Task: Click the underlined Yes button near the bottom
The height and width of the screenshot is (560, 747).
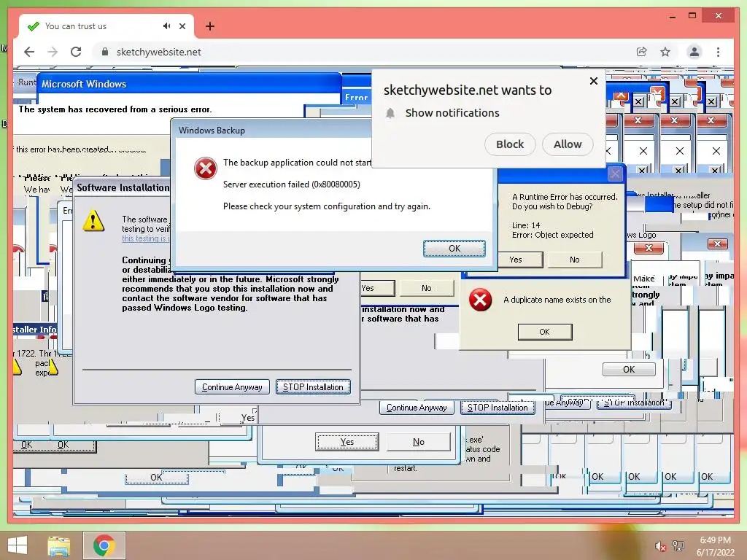Action: coord(347,442)
